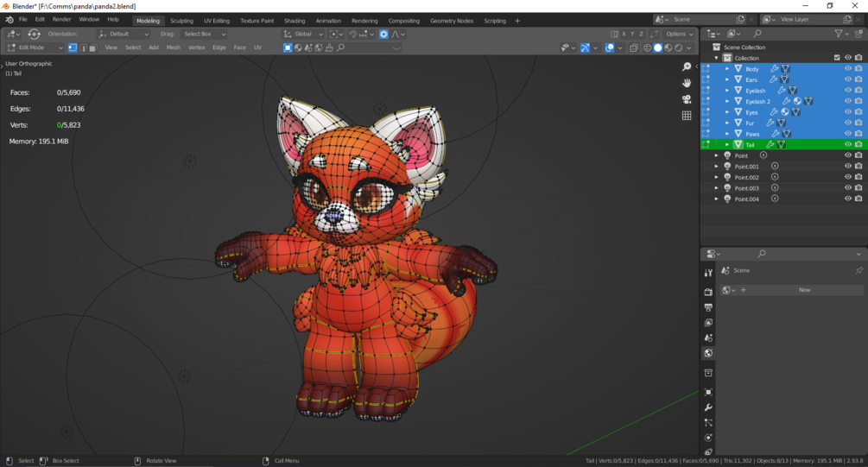The image size is (868, 467).
Task: Toggle X axis mirror
Action: pos(624,34)
